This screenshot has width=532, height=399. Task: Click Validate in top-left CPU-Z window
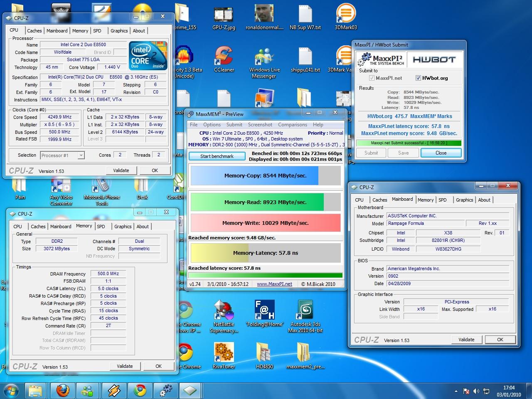pyautogui.click(x=121, y=170)
